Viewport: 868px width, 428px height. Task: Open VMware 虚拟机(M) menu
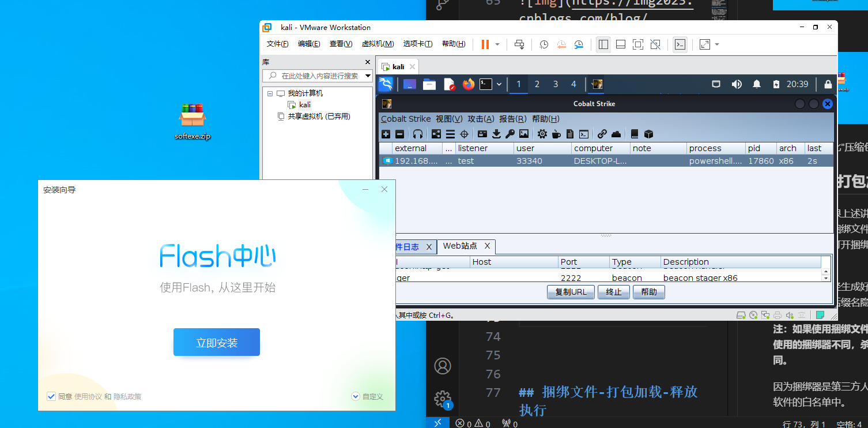coord(378,44)
